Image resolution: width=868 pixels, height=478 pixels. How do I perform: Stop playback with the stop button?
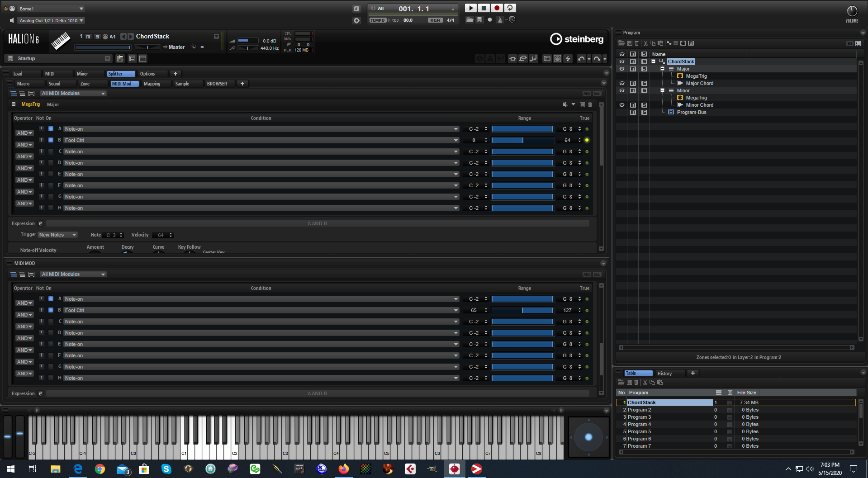tap(484, 8)
